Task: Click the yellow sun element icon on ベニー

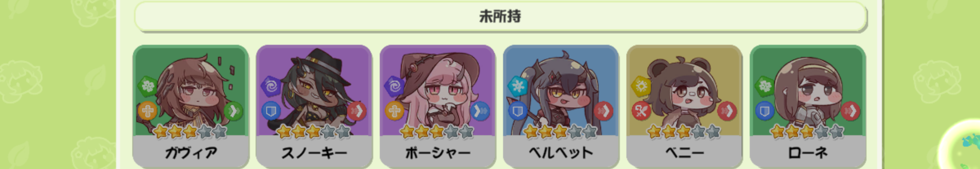Action: coord(641,86)
